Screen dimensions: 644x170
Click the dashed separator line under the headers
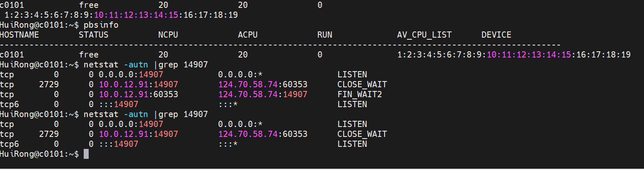280,45
